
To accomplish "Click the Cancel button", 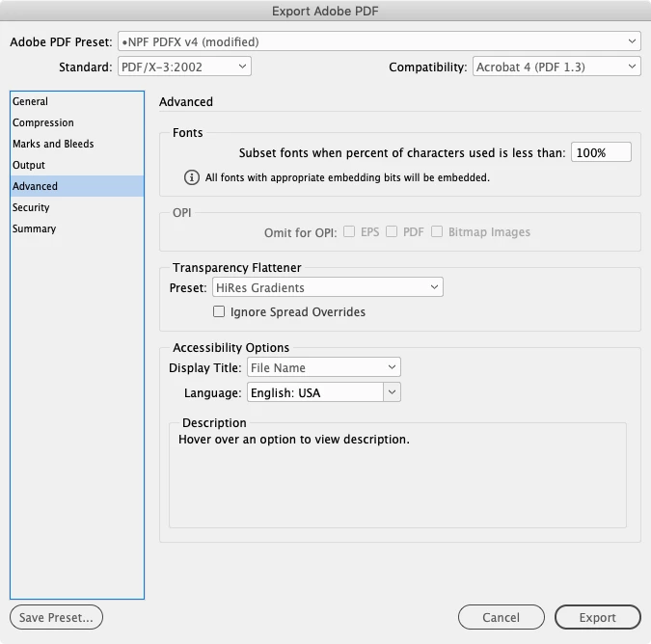I will (502, 617).
